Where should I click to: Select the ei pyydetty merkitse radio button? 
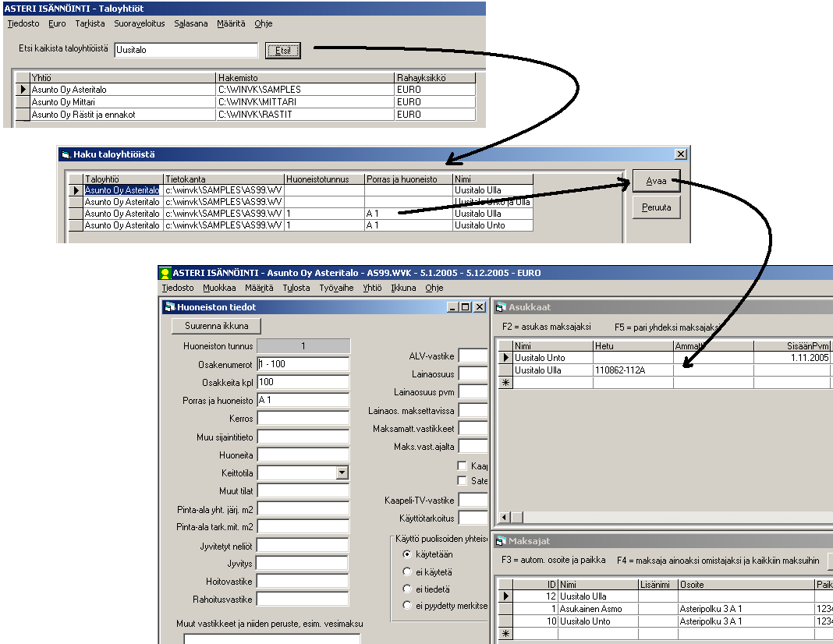click(x=407, y=605)
